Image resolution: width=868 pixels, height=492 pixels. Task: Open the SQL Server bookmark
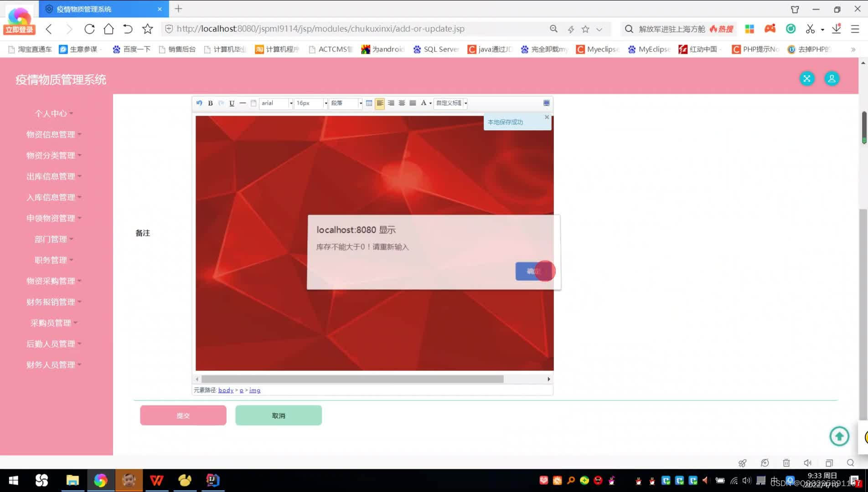tap(435, 49)
